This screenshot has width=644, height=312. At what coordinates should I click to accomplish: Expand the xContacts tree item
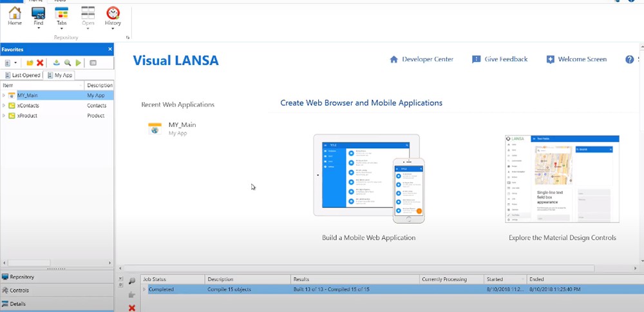(x=4, y=106)
